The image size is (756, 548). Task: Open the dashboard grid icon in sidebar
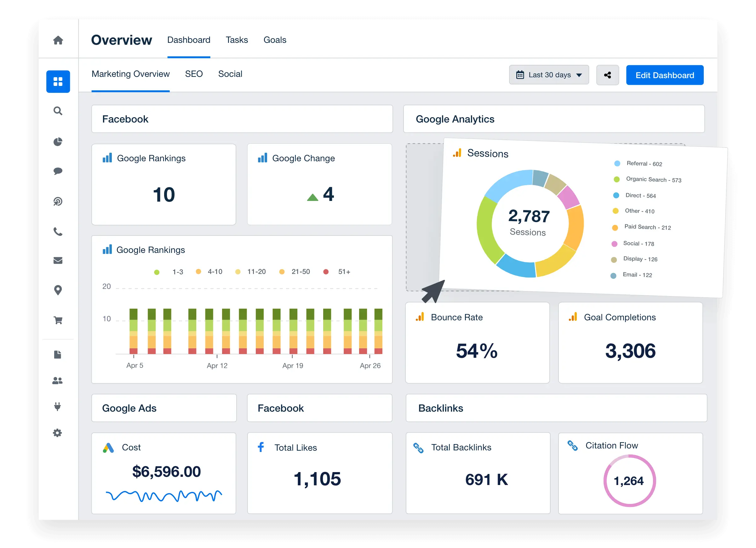point(58,82)
